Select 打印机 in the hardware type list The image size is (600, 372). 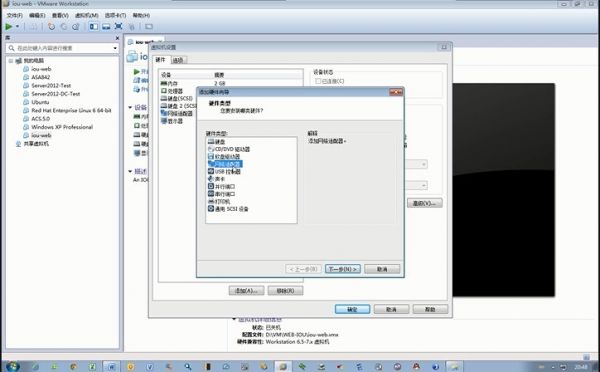point(219,201)
